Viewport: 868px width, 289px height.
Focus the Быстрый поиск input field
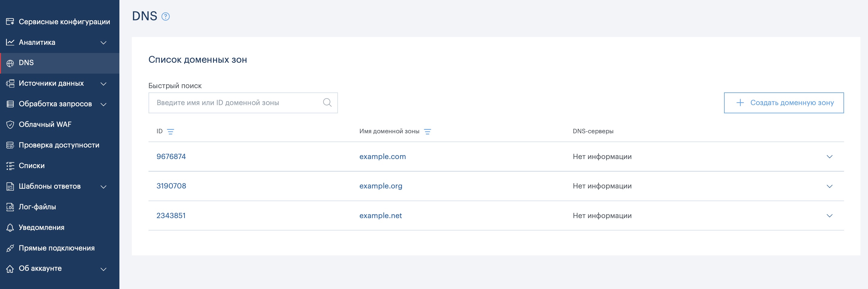pyautogui.click(x=236, y=103)
